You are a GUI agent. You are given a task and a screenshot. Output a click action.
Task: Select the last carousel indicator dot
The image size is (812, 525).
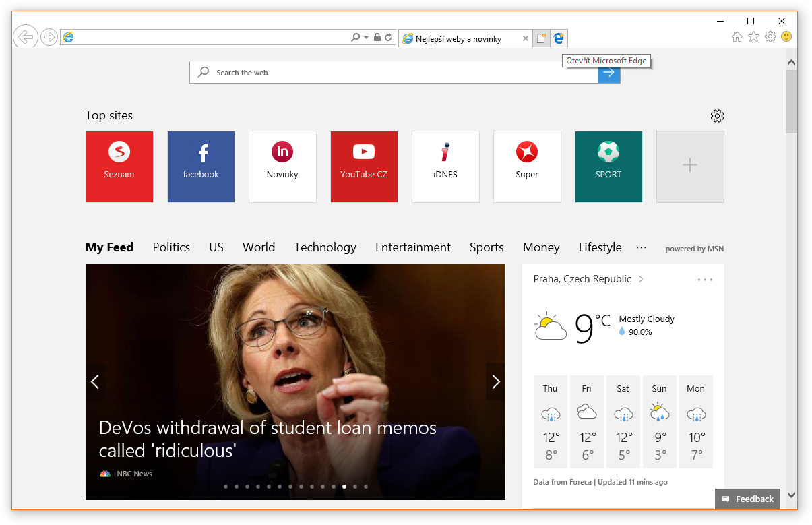click(x=365, y=486)
